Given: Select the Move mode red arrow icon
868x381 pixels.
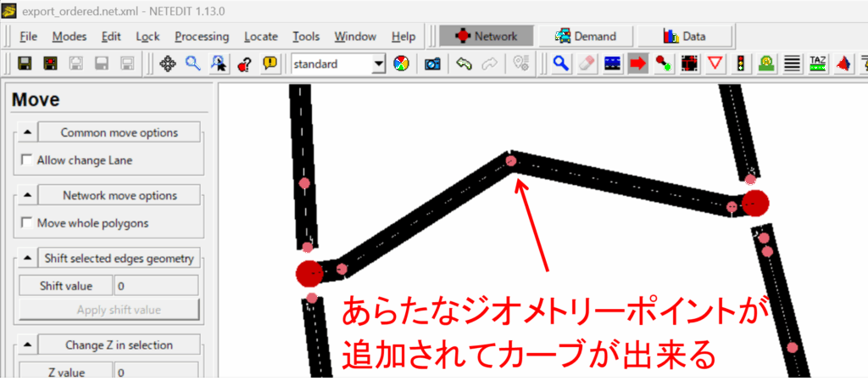Looking at the screenshot, I should pyautogui.click(x=638, y=64).
